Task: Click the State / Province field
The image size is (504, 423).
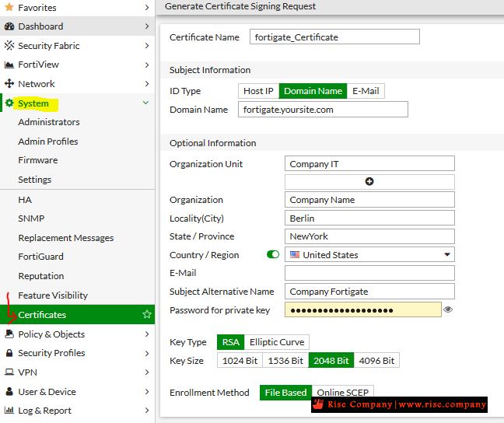Action: (369, 236)
